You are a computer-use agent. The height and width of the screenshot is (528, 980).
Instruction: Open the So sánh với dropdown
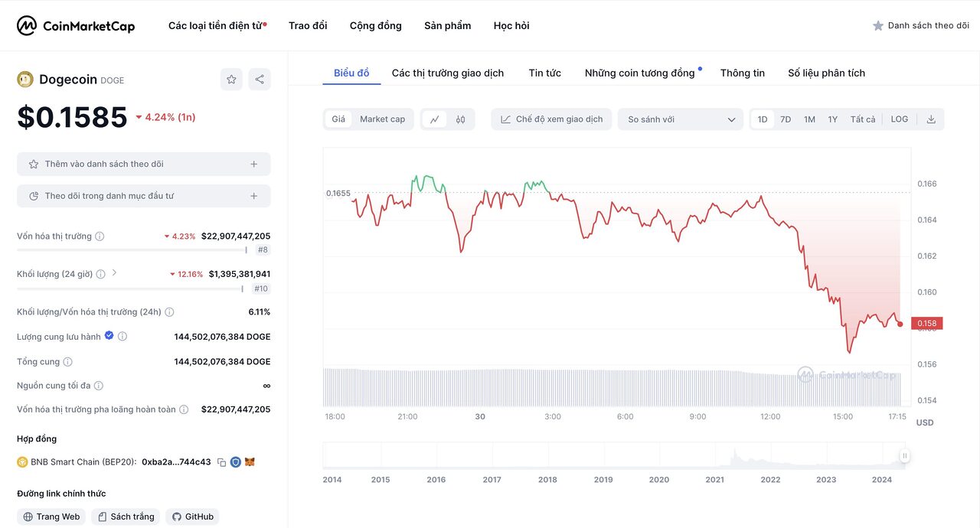click(x=681, y=119)
